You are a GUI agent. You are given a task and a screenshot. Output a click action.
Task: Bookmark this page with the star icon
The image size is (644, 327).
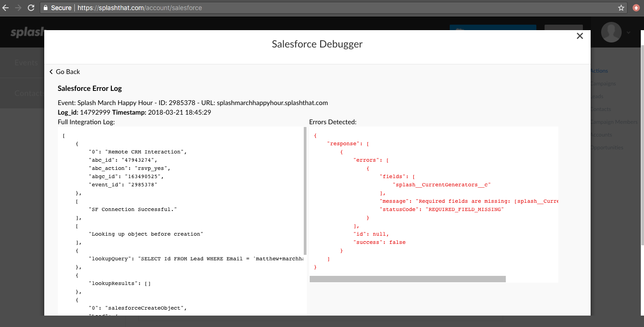(x=621, y=8)
